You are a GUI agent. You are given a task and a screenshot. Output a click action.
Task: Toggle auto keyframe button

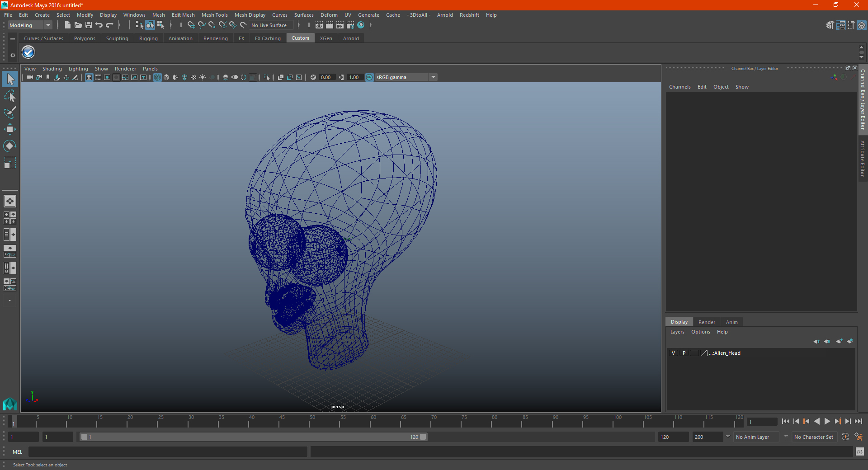[x=845, y=437]
